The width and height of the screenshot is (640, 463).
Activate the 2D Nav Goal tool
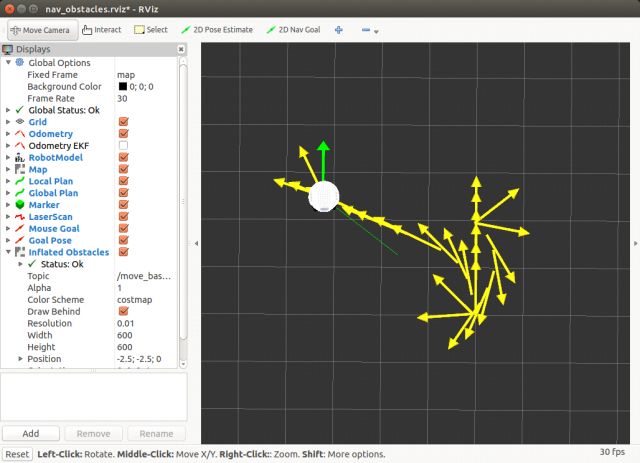coord(295,30)
